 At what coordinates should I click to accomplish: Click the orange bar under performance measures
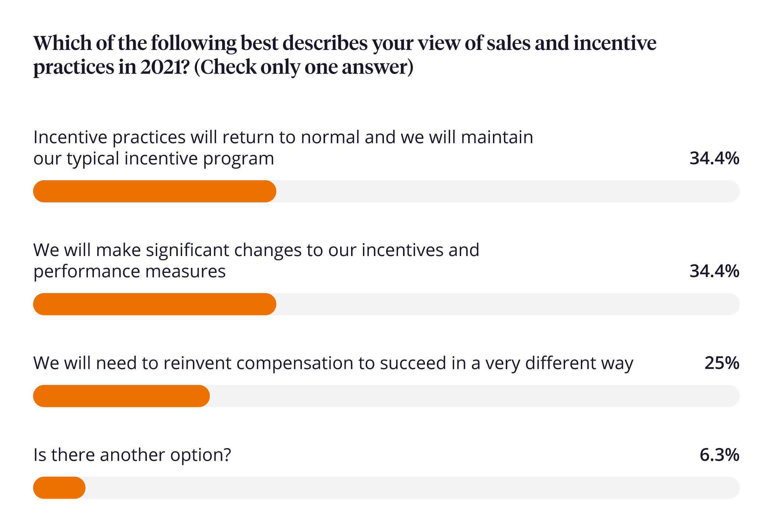coord(155,304)
